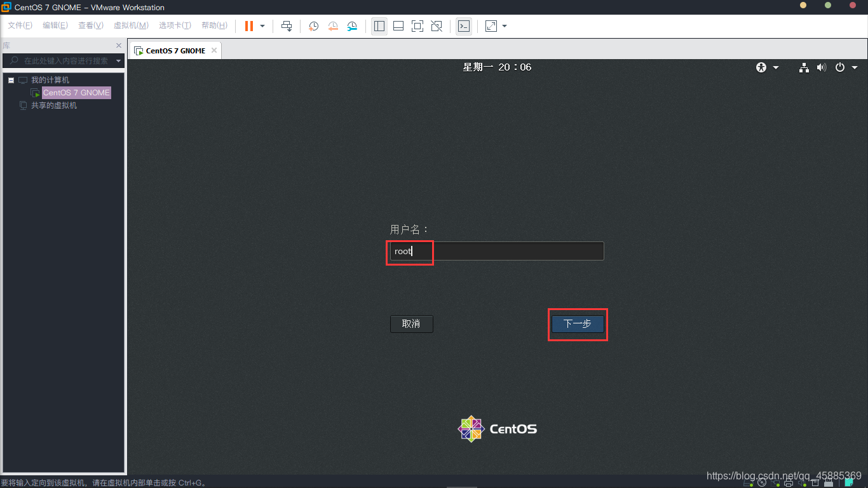Click the stretch guest display icon
The image size is (868, 488).
(x=491, y=26)
